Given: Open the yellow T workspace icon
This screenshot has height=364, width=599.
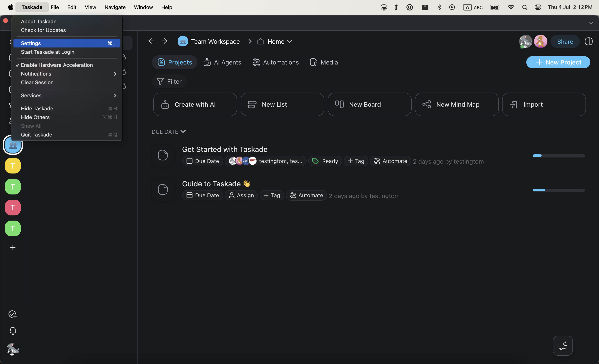Looking at the screenshot, I should click(x=13, y=166).
